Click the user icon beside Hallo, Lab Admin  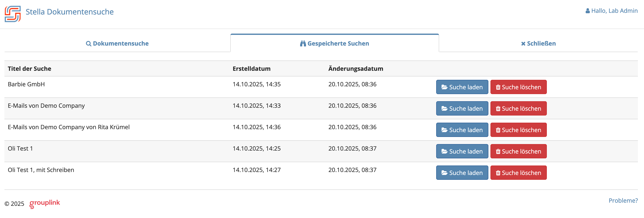click(x=587, y=11)
